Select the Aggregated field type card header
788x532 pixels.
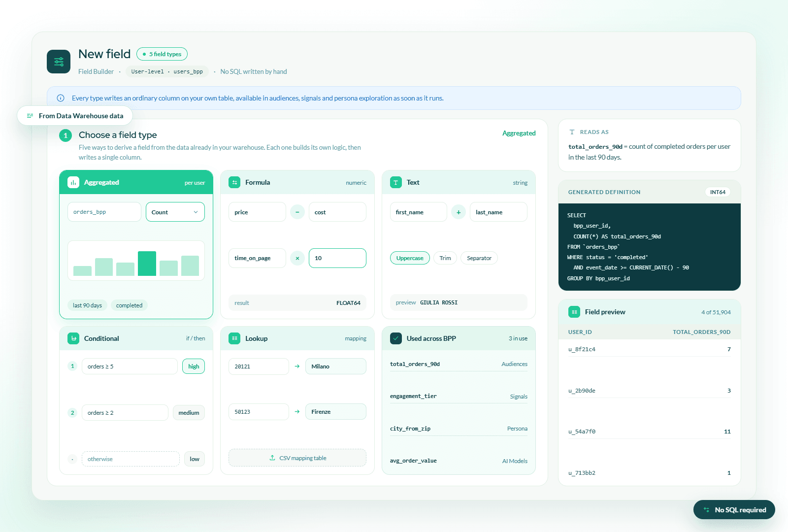[136, 182]
